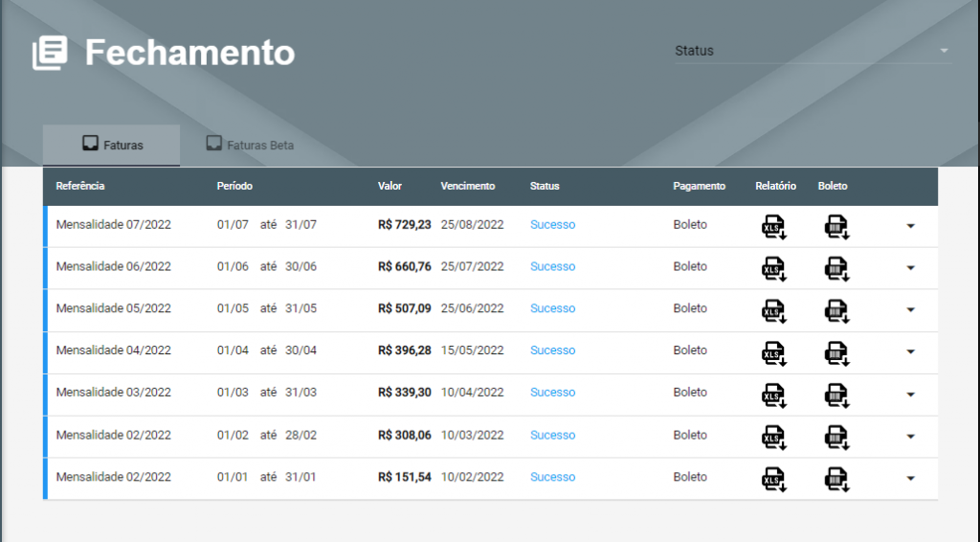Viewport: 980px width, 542px height.
Task: Click the Fechamento documents icon in header
Action: 50,53
